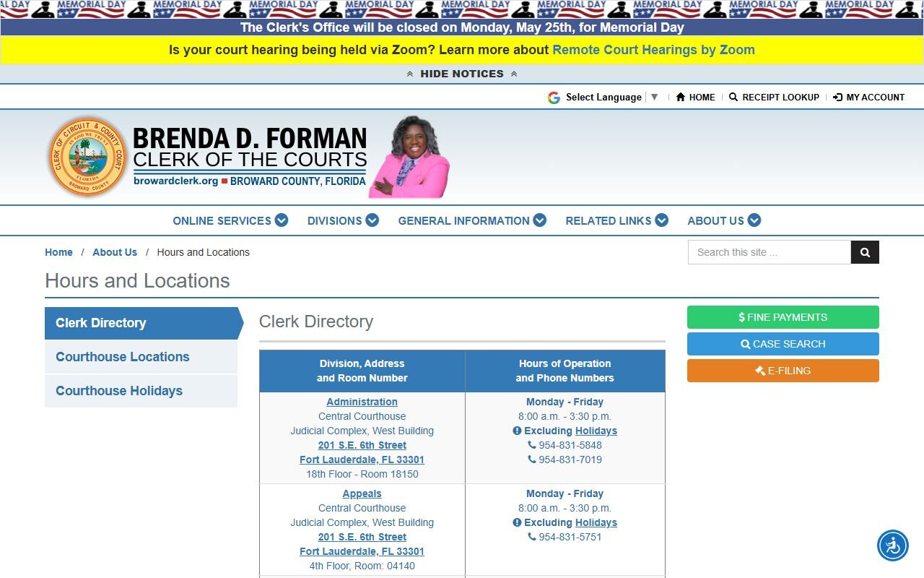The width and height of the screenshot is (924, 578).
Task: Open the Select Language dropdown
Action: [x=612, y=97]
